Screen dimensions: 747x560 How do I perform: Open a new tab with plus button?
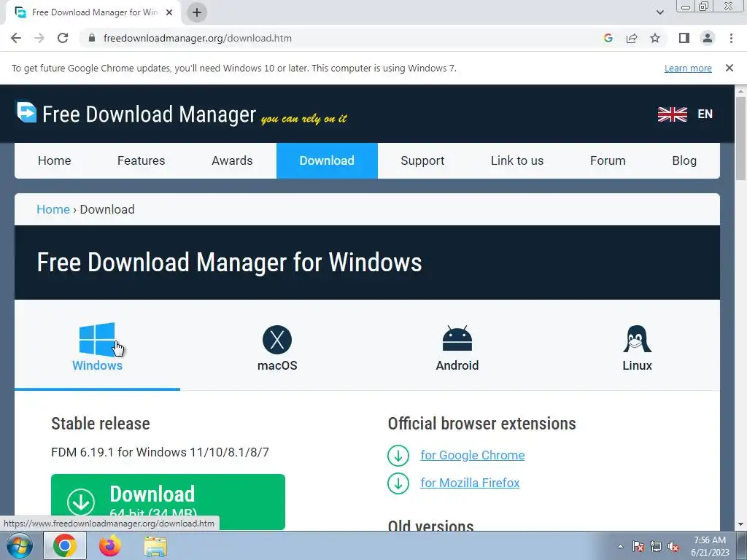tap(197, 12)
